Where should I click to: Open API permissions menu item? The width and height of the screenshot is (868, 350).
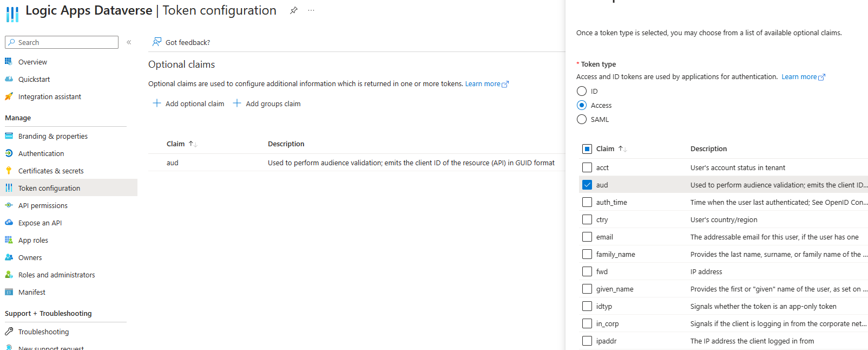click(x=43, y=206)
